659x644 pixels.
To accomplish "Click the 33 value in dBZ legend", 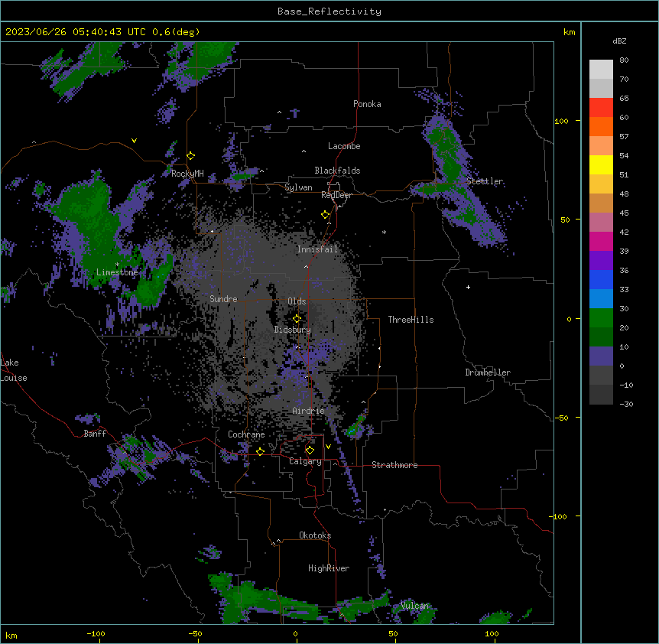I will [x=624, y=289].
